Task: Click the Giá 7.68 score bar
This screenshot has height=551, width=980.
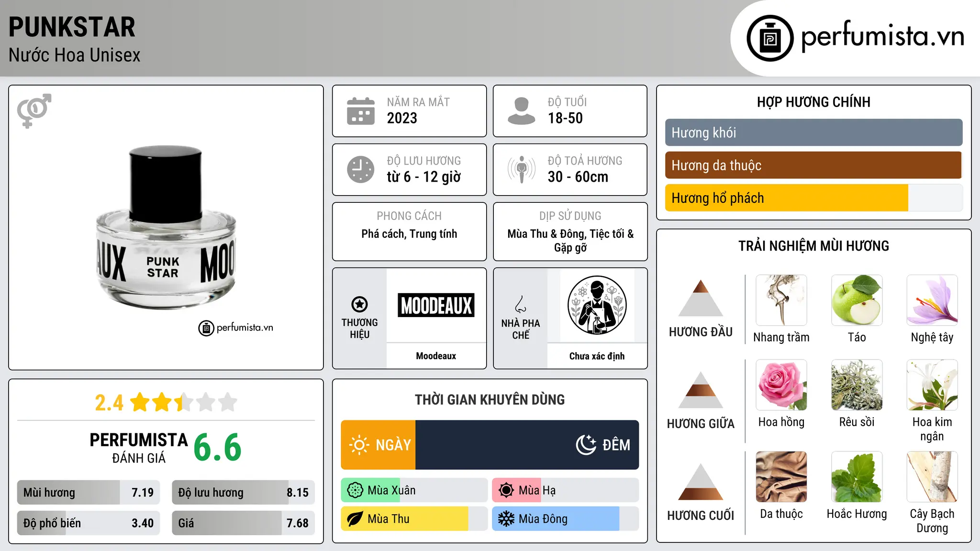Action: click(x=243, y=523)
